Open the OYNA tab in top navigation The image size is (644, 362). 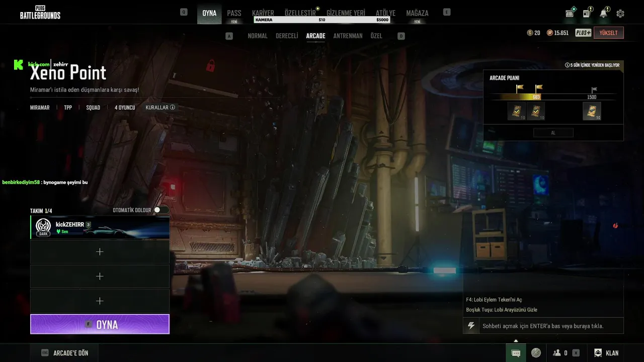coord(209,13)
